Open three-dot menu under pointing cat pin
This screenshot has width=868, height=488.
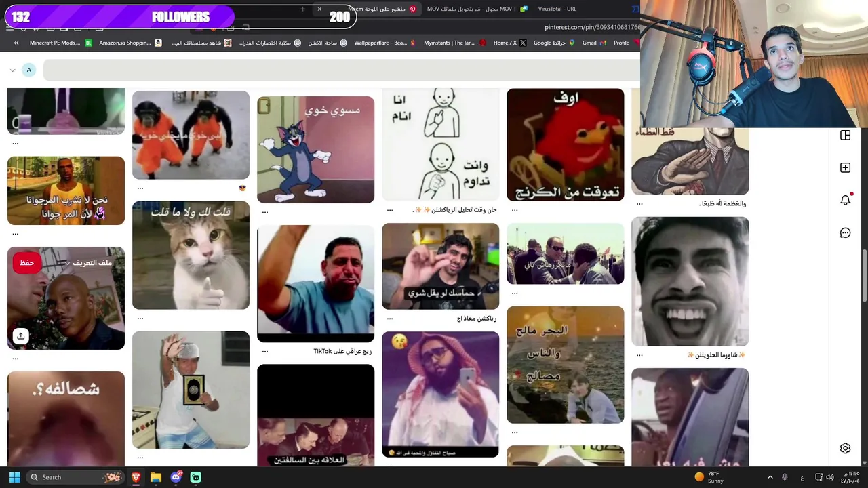point(140,318)
